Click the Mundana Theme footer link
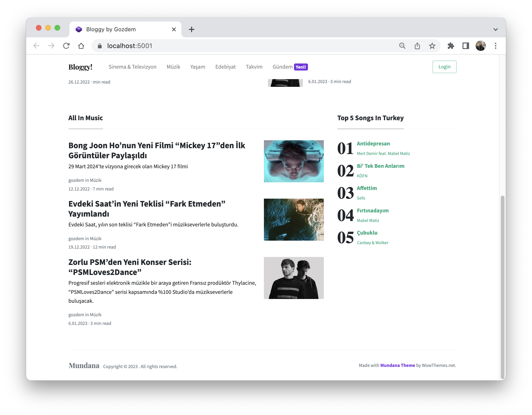The height and width of the screenshot is (415, 532). (397, 365)
